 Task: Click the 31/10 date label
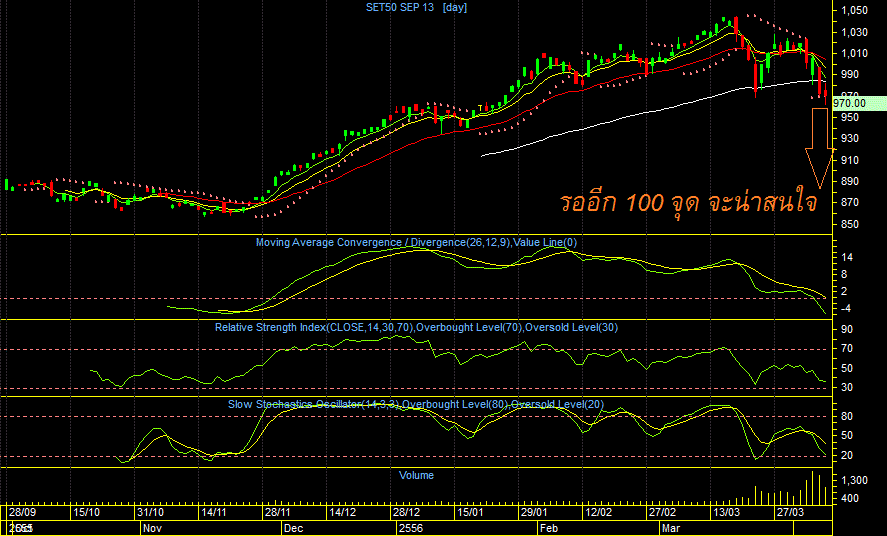click(150, 512)
